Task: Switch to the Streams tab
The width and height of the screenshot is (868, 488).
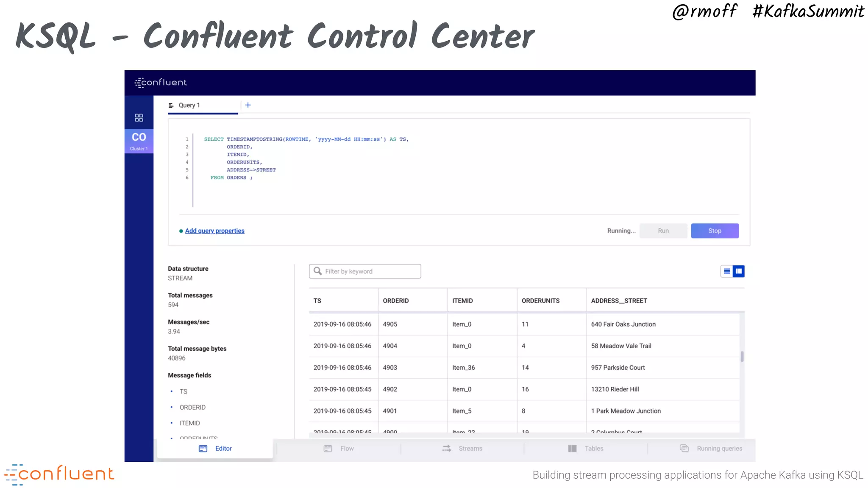Action: pyautogui.click(x=462, y=449)
